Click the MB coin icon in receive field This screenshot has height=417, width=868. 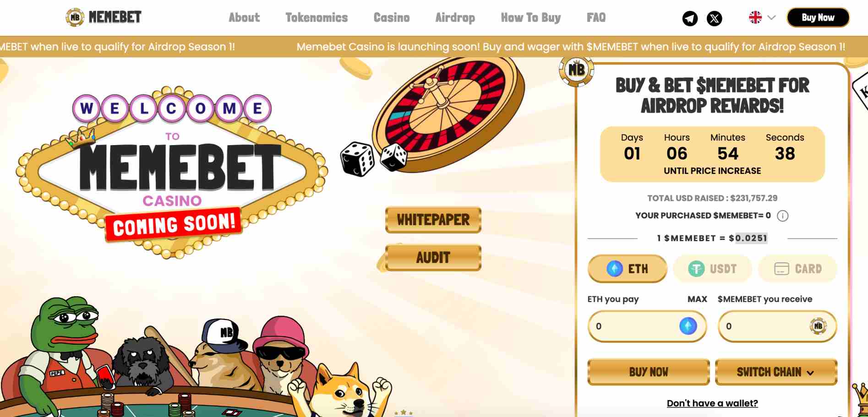point(818,326)
